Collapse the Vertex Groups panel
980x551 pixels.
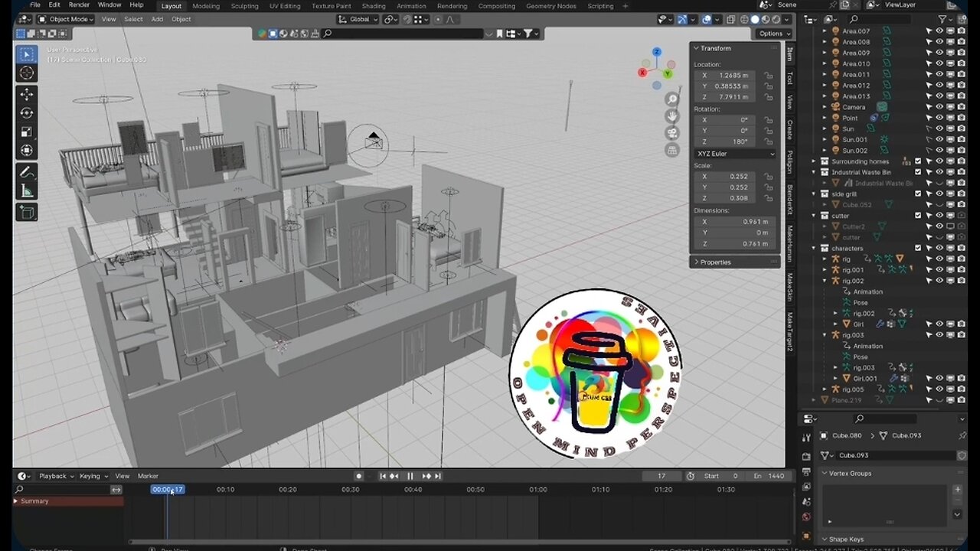pos(825,473)
